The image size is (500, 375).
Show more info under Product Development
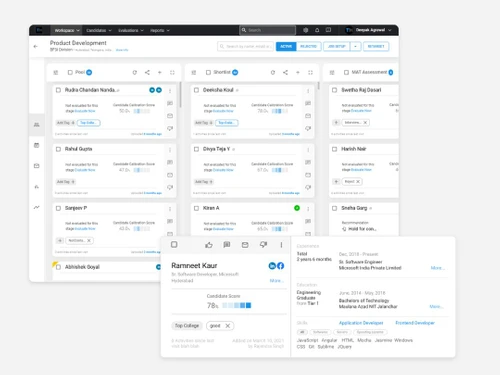pos(122,50)
